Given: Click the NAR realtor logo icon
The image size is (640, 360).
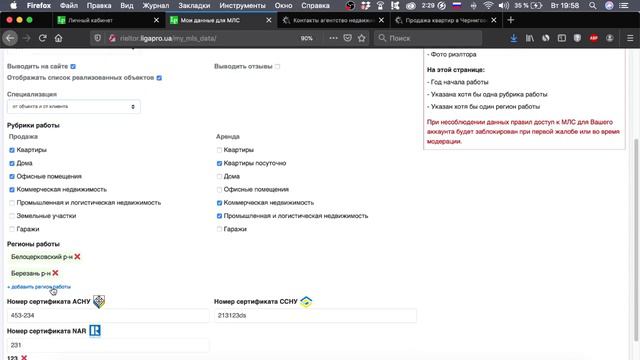Looking at the screenshot, I should [95, 331].
